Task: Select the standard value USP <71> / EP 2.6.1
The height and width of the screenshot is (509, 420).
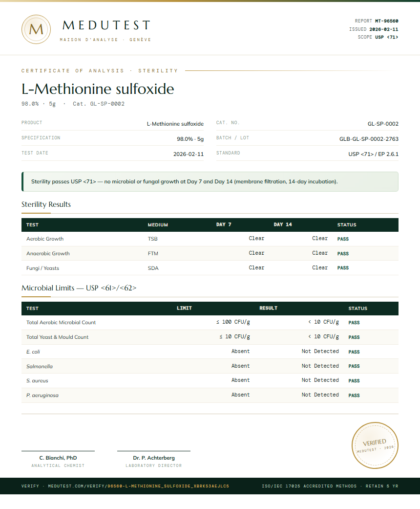Action: pos(373,154)
